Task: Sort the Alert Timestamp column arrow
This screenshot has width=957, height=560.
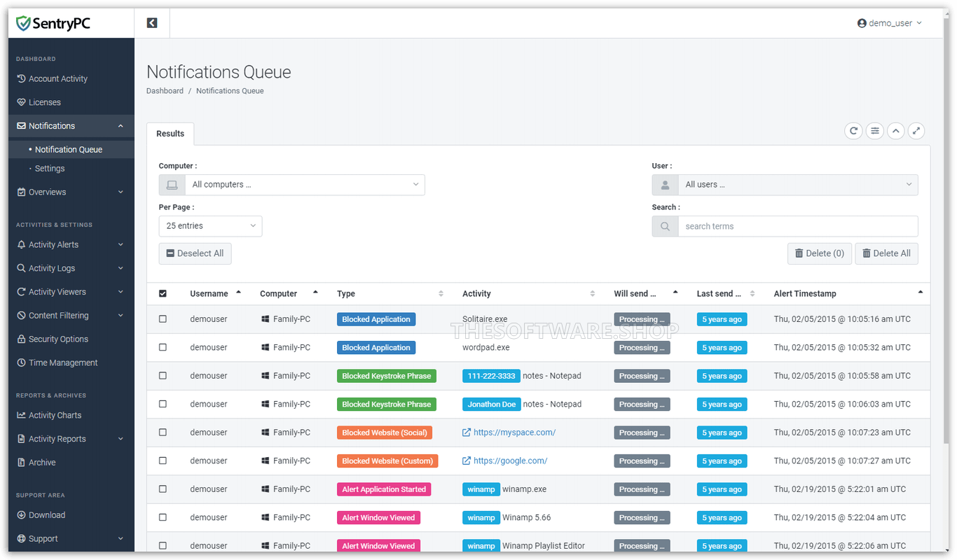Action: point(921,292)
